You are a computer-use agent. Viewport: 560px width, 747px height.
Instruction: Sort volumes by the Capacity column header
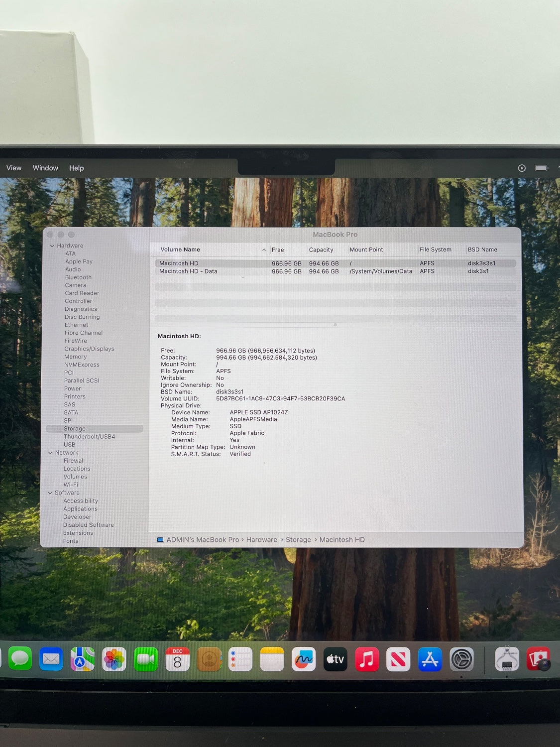(x=321, y=250)
